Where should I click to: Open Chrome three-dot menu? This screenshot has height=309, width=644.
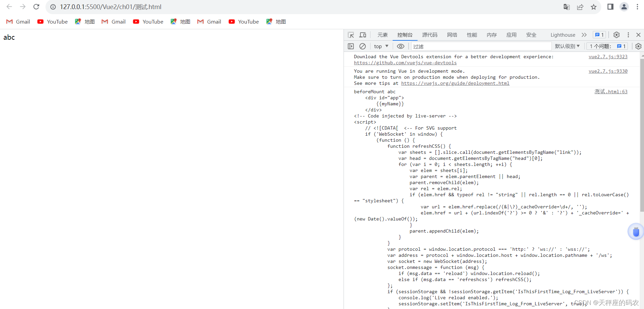[x=637, y=7]
